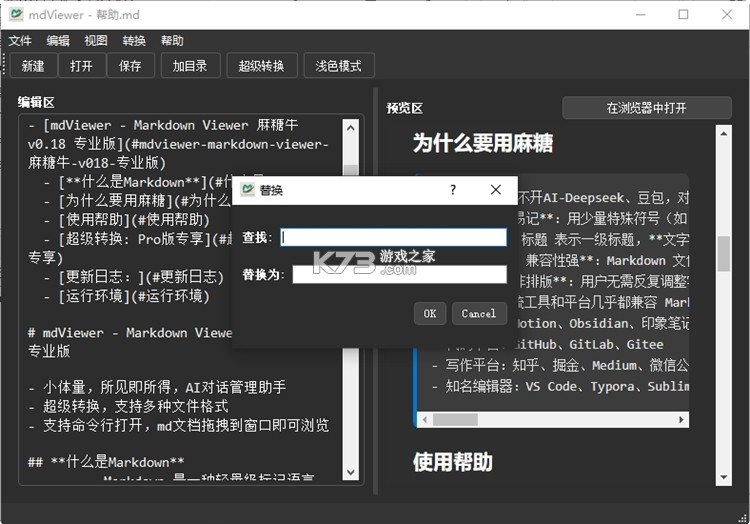Click editor line ## **什么是Markdown**
Image resolution: width=750 pixels, height=524 pixels.
coord(106,462)
